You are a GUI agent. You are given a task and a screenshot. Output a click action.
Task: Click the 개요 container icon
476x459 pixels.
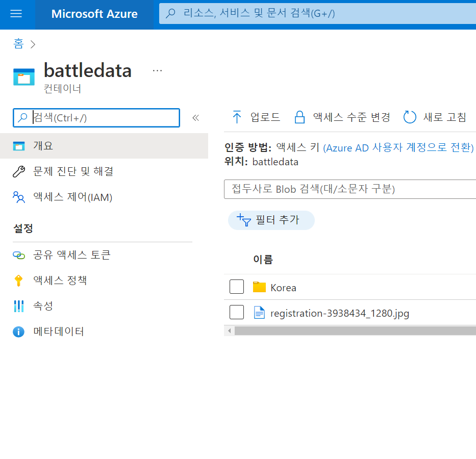tap(19, 146)
